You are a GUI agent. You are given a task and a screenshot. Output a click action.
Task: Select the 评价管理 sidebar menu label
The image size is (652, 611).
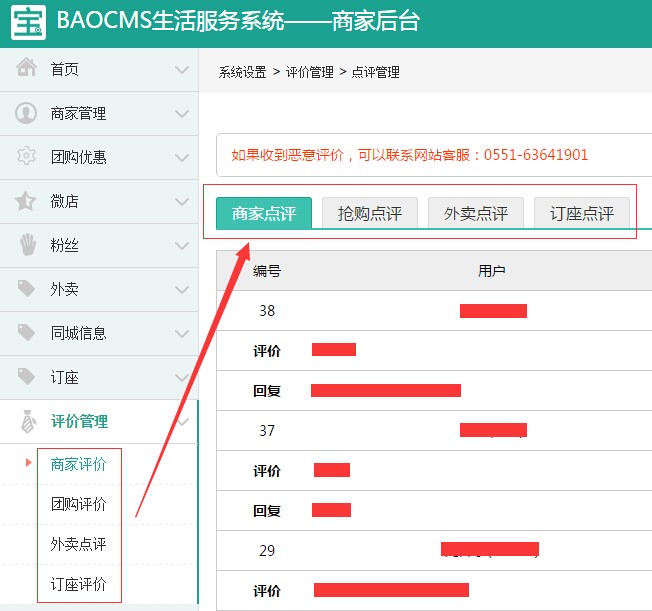(x=79, y=422)
